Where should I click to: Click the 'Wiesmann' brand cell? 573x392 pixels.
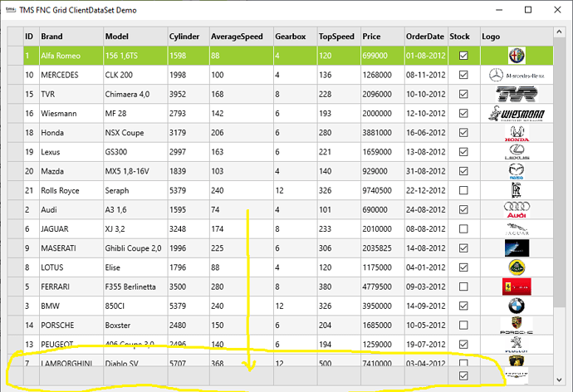pos(71,113)
